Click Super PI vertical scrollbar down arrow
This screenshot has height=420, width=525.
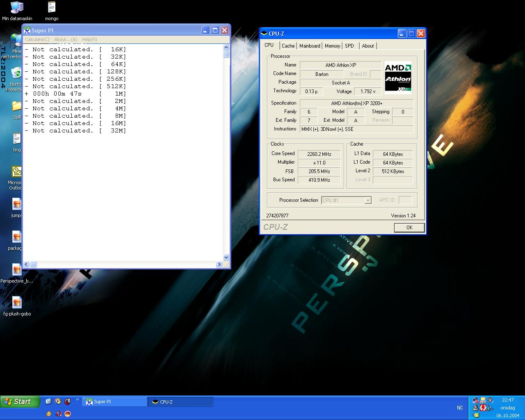(x=226, y=257)
